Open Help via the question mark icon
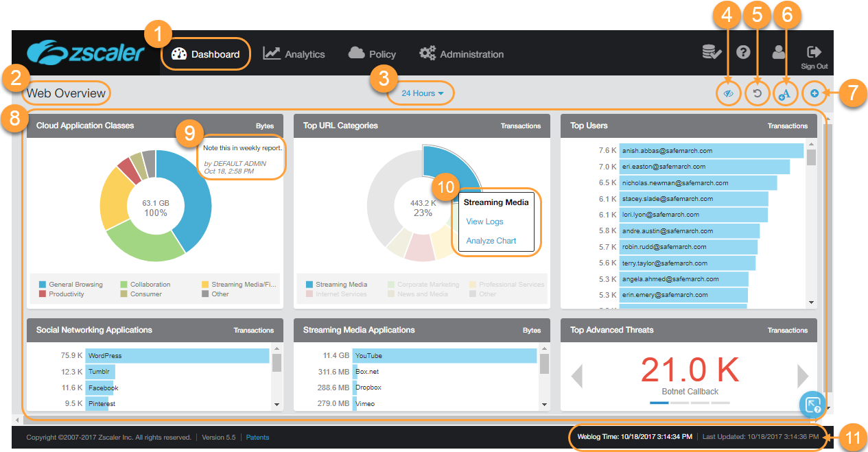 click(743, 53)
